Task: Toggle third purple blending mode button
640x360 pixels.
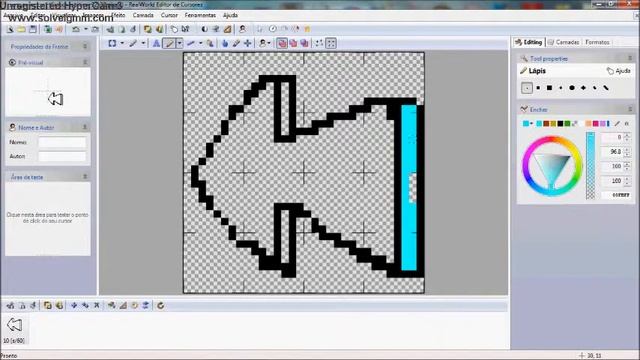Action: tap(304, 43)
